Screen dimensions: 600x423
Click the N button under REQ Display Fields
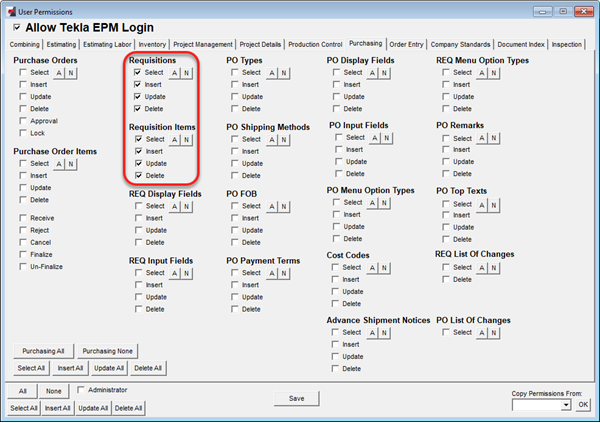click(x=186, y=206)
